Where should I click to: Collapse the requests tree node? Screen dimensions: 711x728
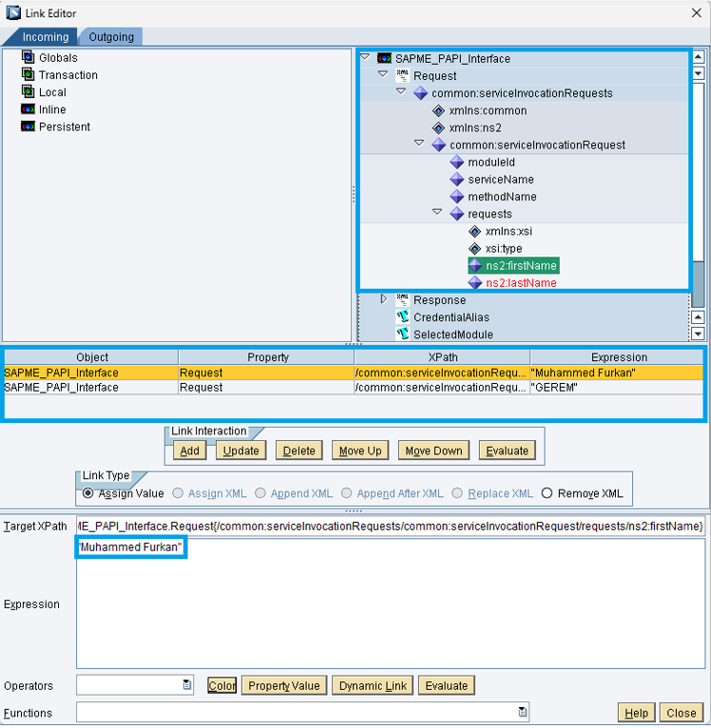(x=437, y=214)
